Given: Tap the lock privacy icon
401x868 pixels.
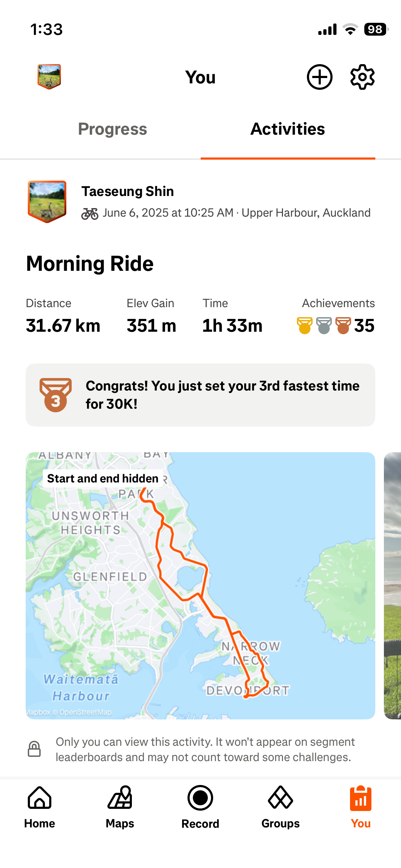Looking at the screenshot, I should [34, 749].
